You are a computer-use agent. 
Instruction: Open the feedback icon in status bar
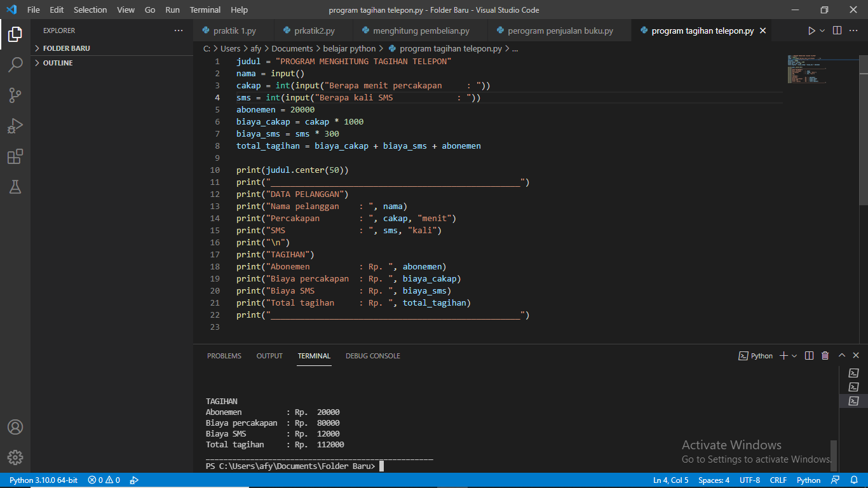click(x=835, y=480)
